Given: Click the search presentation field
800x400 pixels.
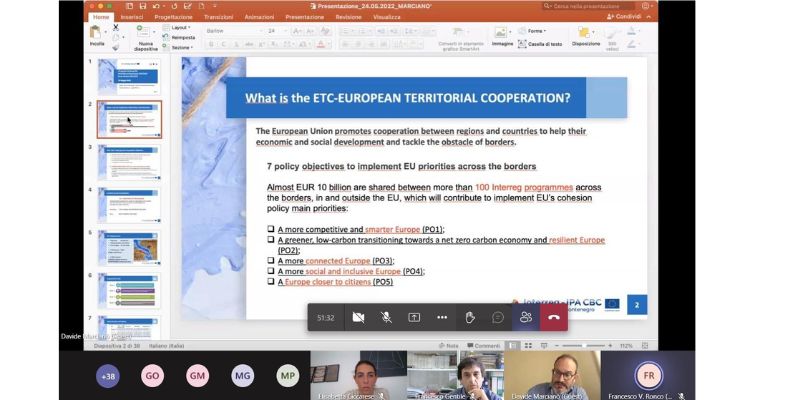Looking at the screenshot, I should (x=588, y=6).
